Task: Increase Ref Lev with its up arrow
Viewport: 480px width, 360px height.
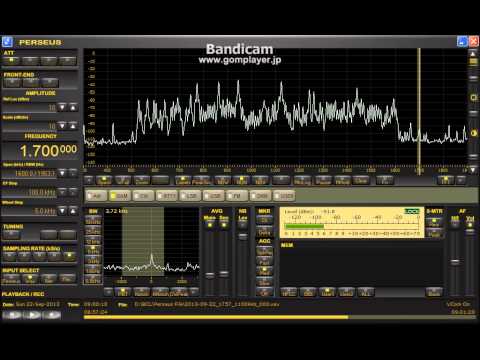Action: 73,107
